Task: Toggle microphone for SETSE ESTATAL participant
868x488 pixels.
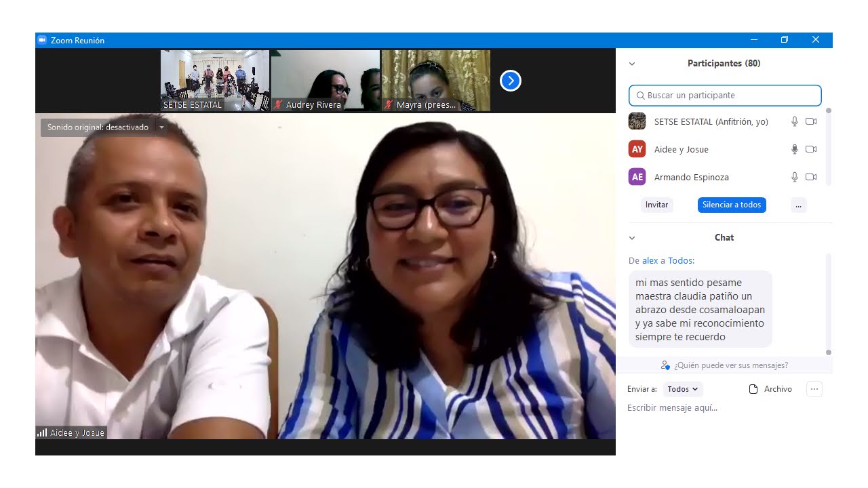Action: point(795,121)
